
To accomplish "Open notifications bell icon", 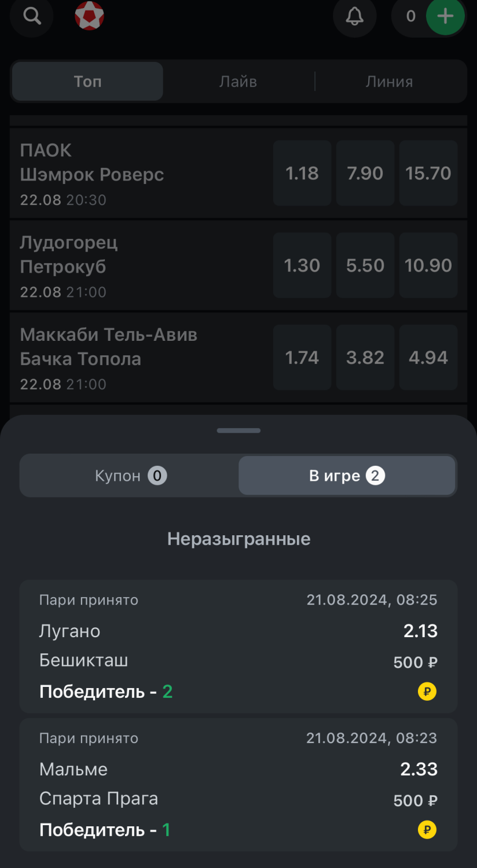I will 354,16.
